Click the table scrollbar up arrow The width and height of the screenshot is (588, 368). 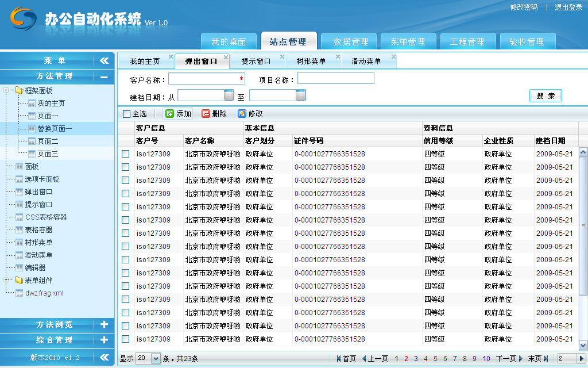pos(583,152)
